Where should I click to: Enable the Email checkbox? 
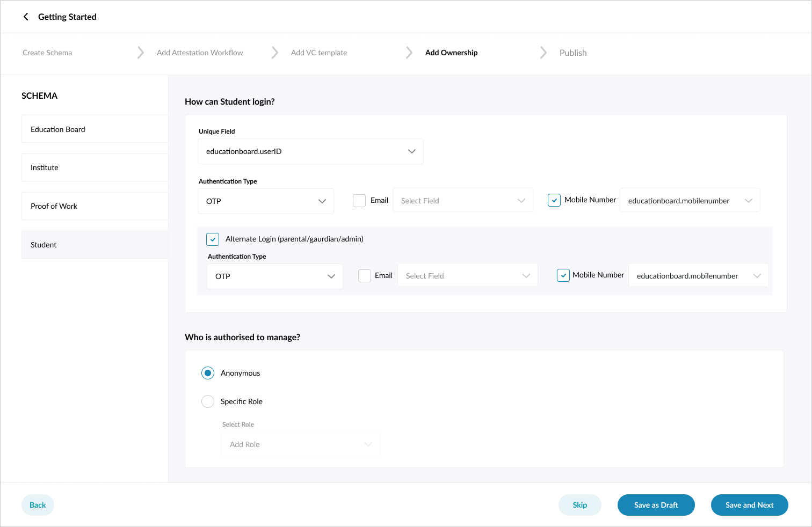359,200
